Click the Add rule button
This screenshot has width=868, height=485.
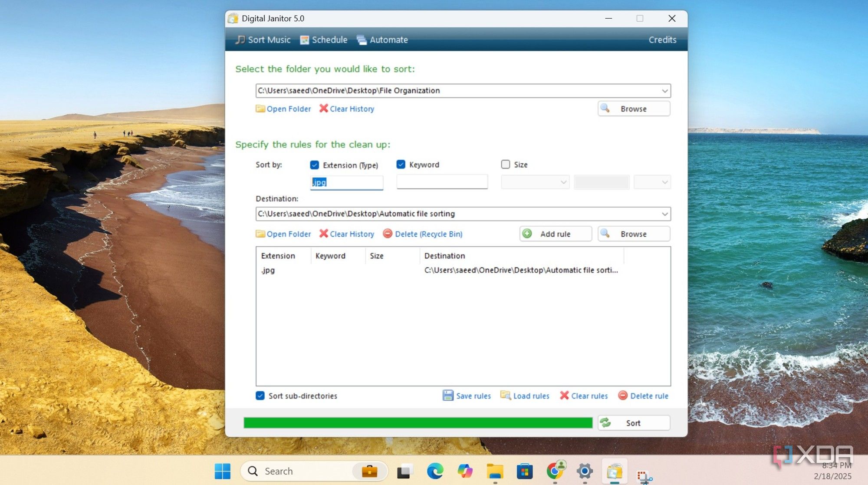pyautogui.click(x=556, y=234)
